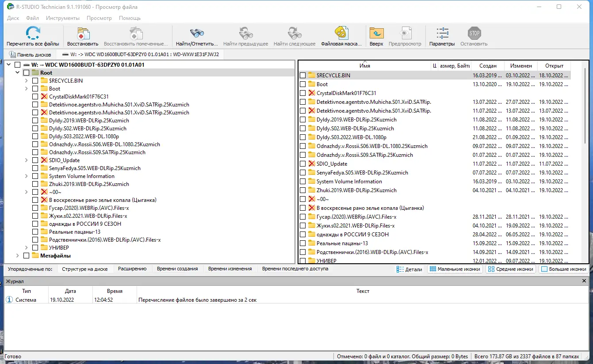Click the $RECYCLE.BIN folder icon in file list
The image size is (593, 364).
[311, 76]
